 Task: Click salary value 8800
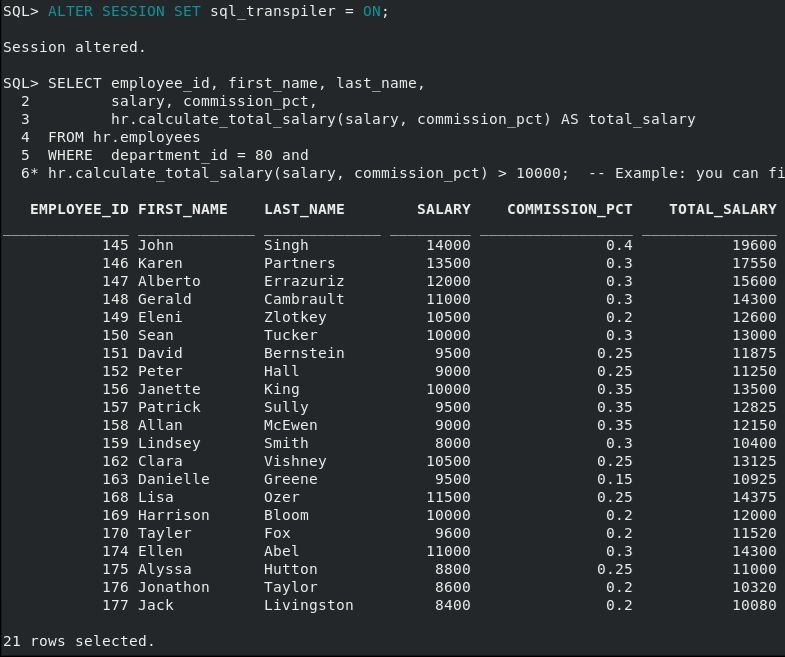453,570
